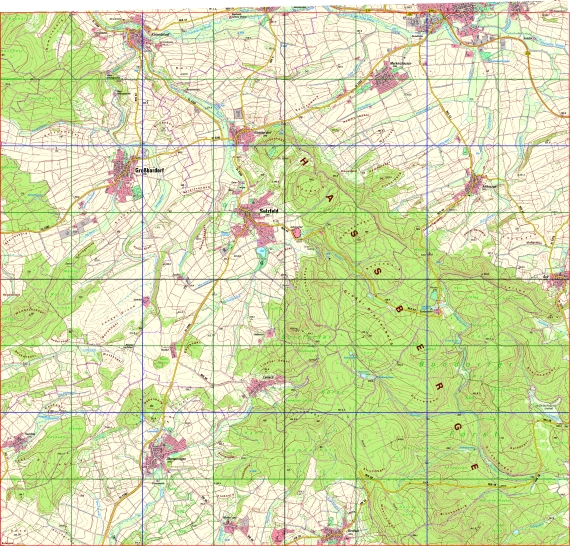
Task: Click the letter B of HASSBERGE
Action: pyautogui.click(x=399, y=310)
